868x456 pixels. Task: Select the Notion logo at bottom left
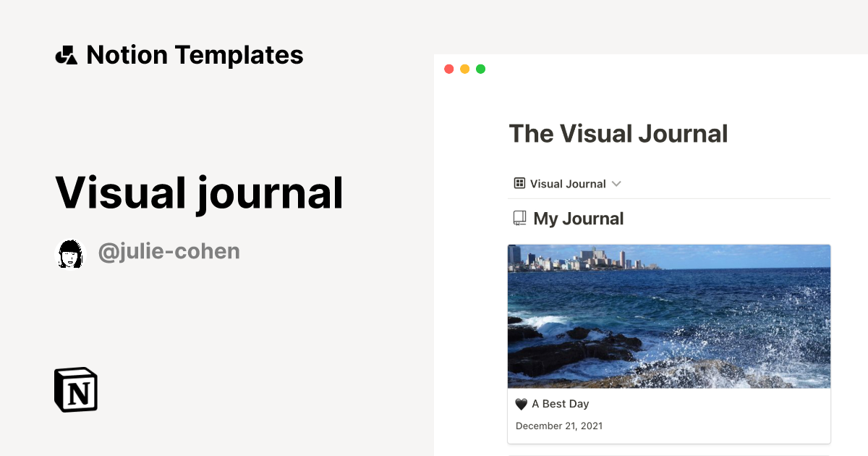point(75,389)
